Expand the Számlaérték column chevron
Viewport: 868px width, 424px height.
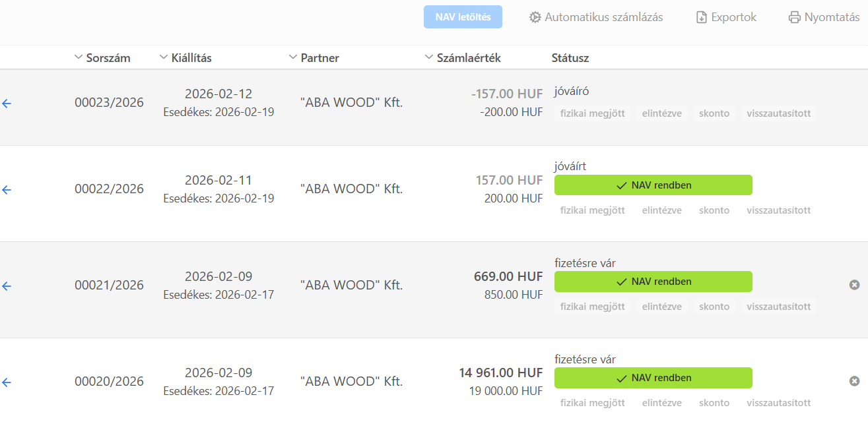(429, 57)
